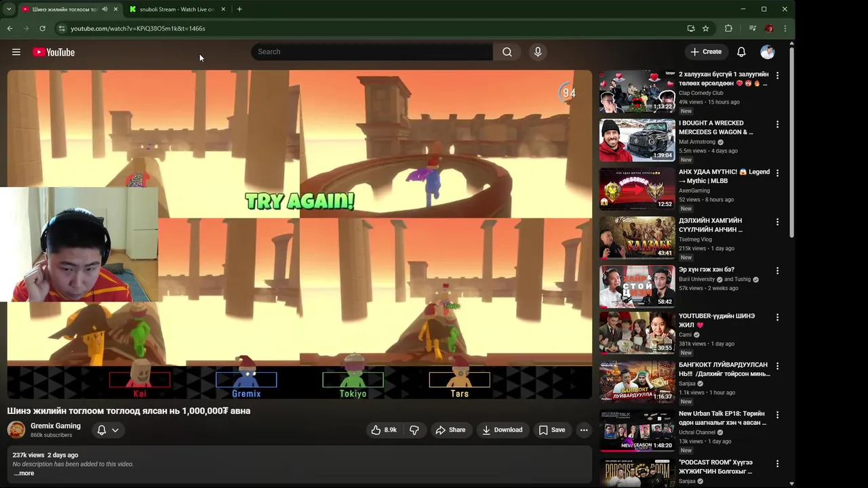Open options for Burii University video
The width and height of the screenshot is (868, 488).
(777, 271)
